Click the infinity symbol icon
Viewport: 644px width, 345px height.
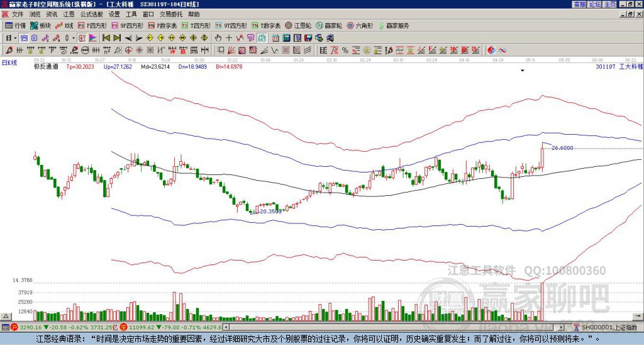pos(502,50)
